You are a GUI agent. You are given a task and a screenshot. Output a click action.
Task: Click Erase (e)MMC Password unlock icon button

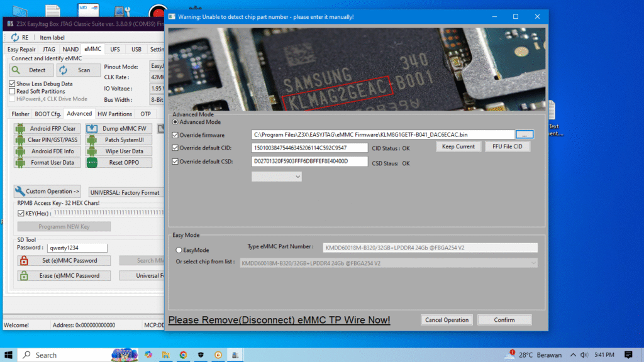pyautogui.click(x=64, y=276)
